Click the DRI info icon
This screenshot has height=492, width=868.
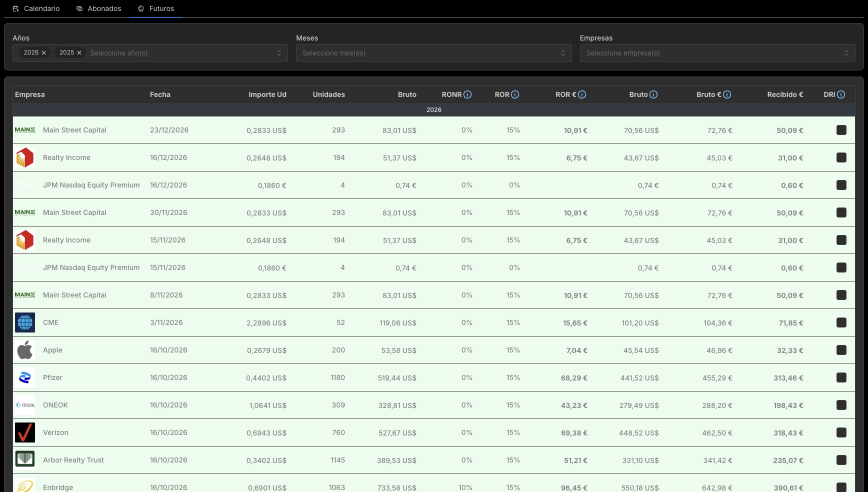841,94
